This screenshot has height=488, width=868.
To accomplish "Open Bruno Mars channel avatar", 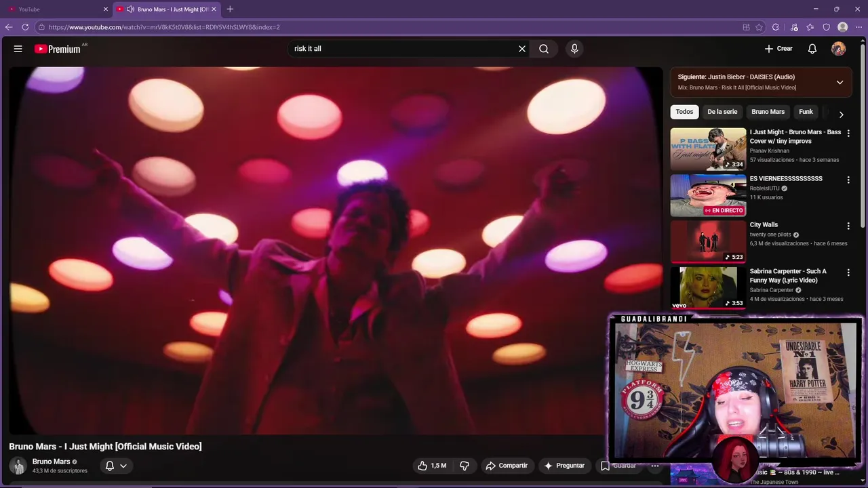I will click(x=18, y=466).
